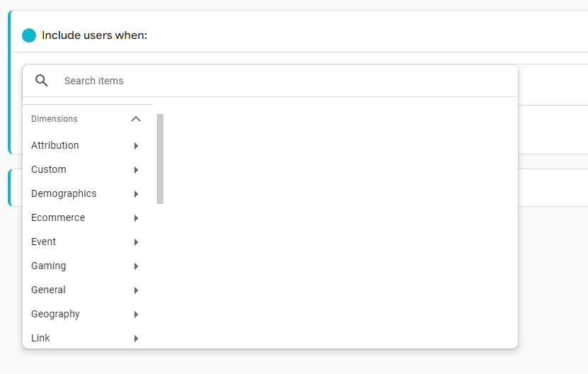This screenshot has height=374, width=588.
Task: Collapse the Dimensions section chevron
Action: click(136, 119)
